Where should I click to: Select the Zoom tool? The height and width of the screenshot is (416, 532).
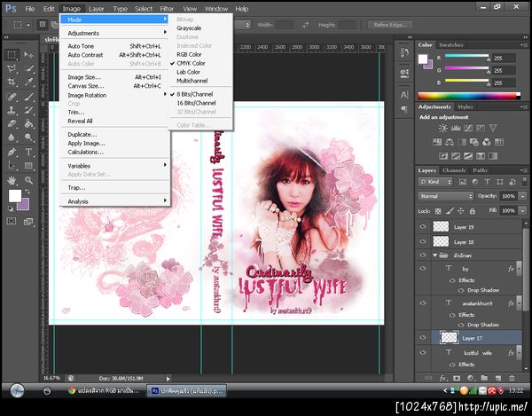tap(28, 180)
